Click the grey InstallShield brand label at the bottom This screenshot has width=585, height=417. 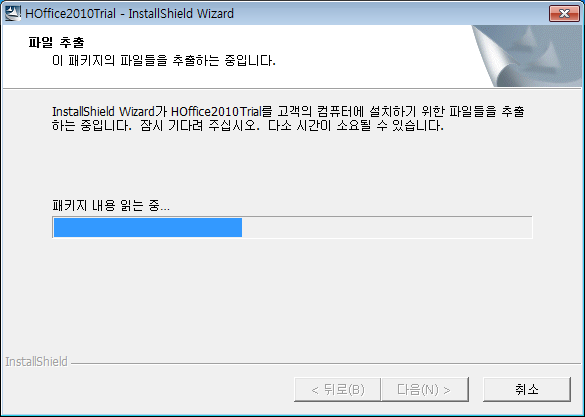point(36,361)
